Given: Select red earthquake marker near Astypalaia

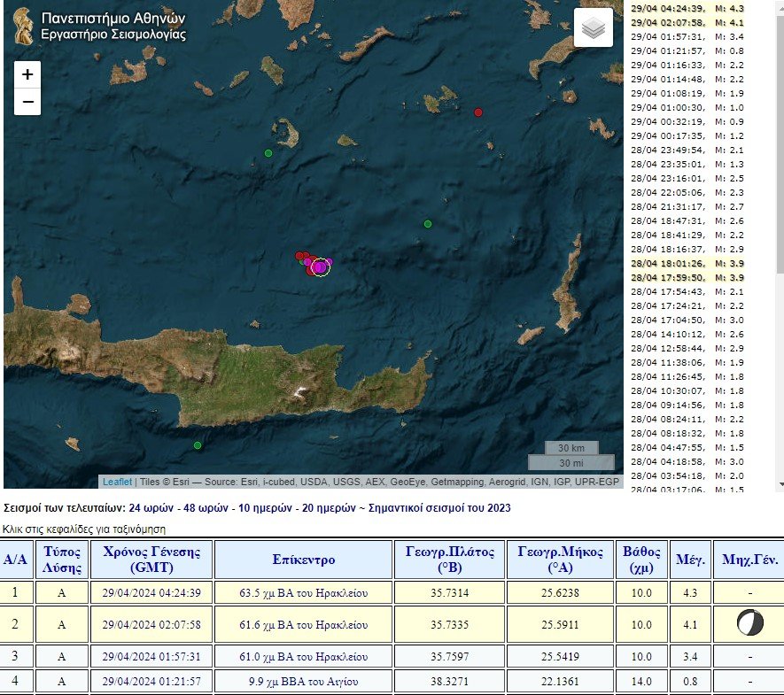Looking at the screenshot, I should coord(478,112).
